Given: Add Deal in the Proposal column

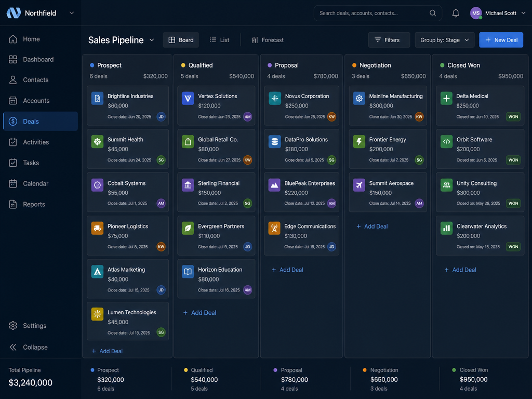Looking at the screenshot, I should pyautogui.click(x=287, y=270).
